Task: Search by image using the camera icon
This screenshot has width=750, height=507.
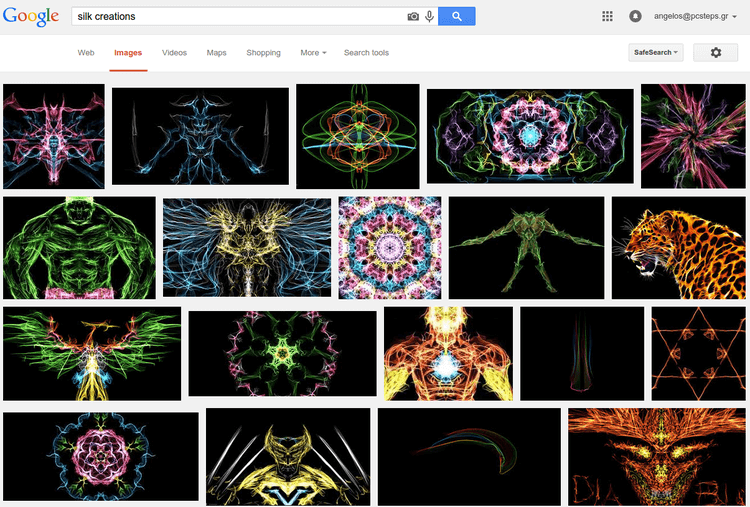Action: pos(413,17)
